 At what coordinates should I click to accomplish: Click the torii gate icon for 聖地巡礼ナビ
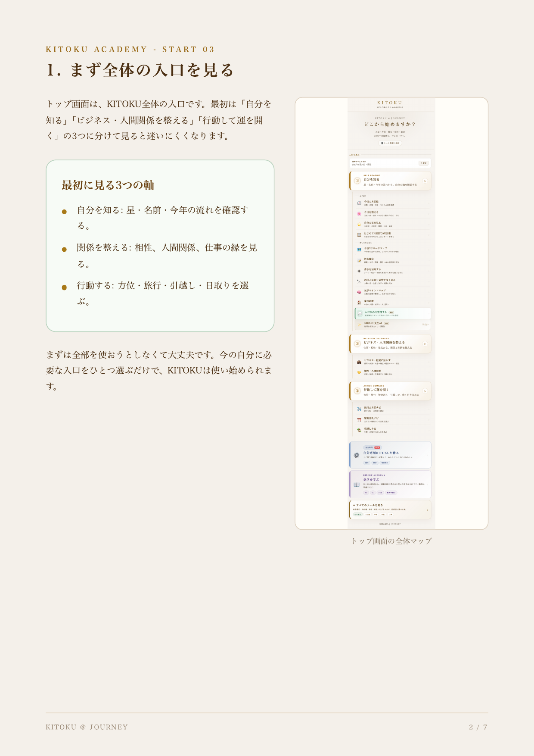[359, 419]
